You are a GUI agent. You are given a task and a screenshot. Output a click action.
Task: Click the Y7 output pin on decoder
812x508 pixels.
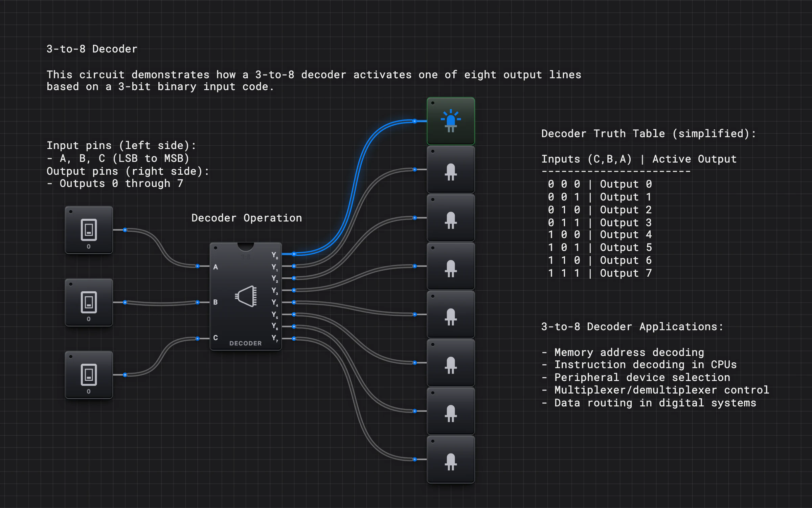(x=294, y=339)
